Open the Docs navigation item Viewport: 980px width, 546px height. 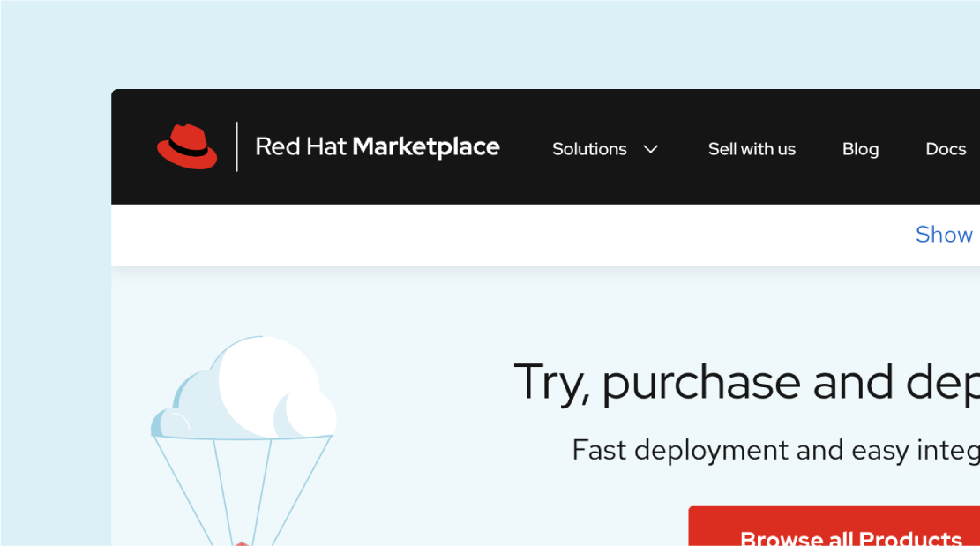[946, 149]
